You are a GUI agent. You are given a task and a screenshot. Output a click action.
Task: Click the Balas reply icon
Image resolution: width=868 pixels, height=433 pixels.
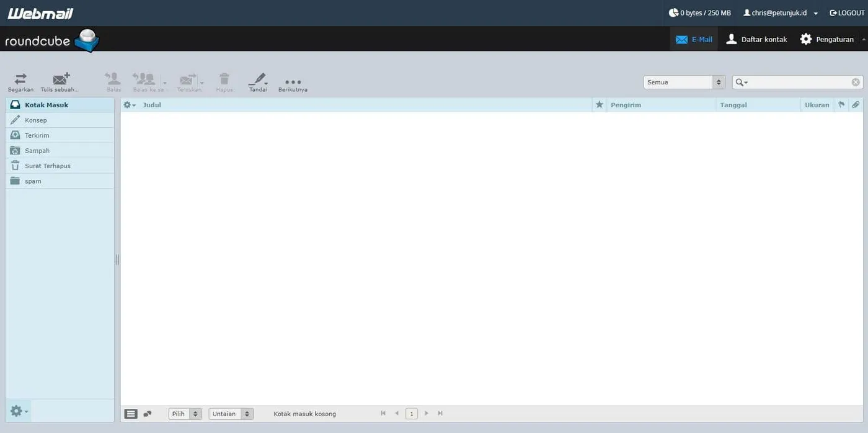pos(113,79)
